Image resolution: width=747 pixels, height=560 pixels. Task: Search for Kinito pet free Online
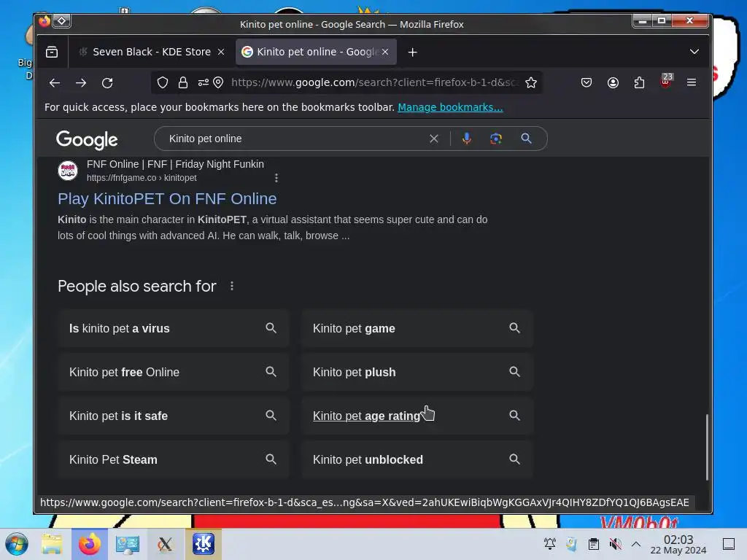[174, 372]
